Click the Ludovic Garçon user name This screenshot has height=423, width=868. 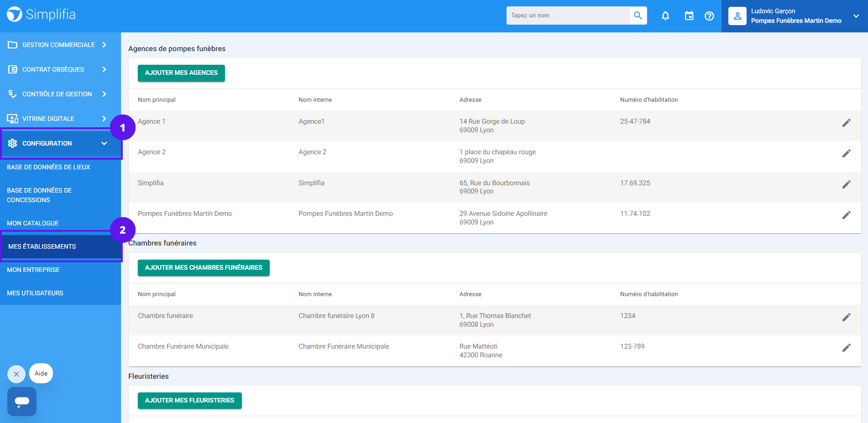tap(773, 11)
